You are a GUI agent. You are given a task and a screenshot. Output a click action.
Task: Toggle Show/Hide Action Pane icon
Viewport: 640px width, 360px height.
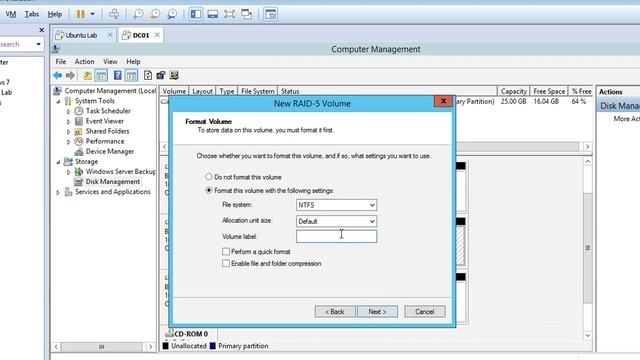point(131,76)
